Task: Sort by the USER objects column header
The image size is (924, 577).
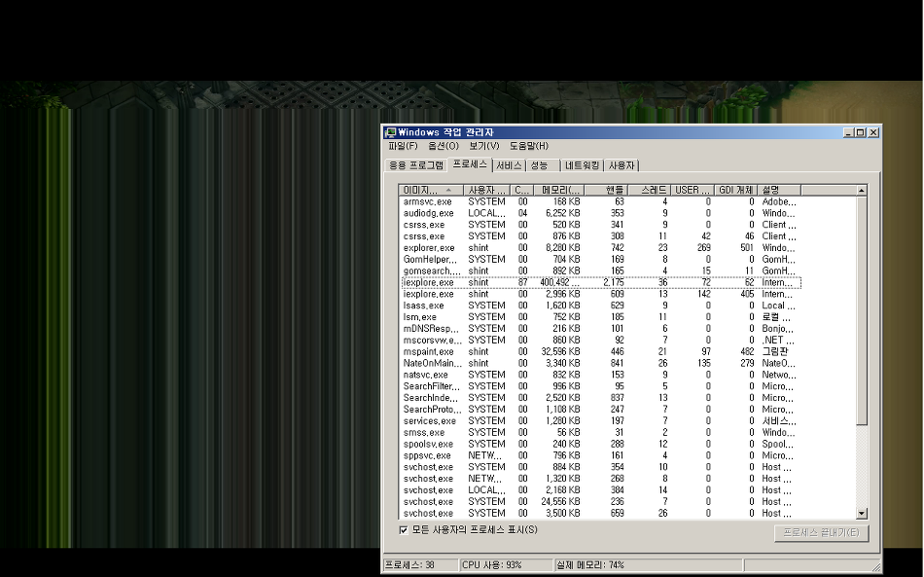Action: pos(693,190)
